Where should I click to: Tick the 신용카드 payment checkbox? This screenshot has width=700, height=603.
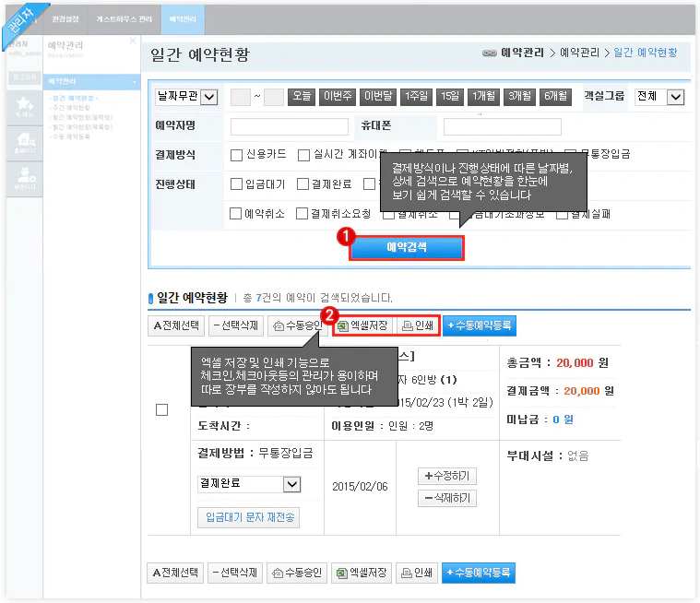(236, 155)
